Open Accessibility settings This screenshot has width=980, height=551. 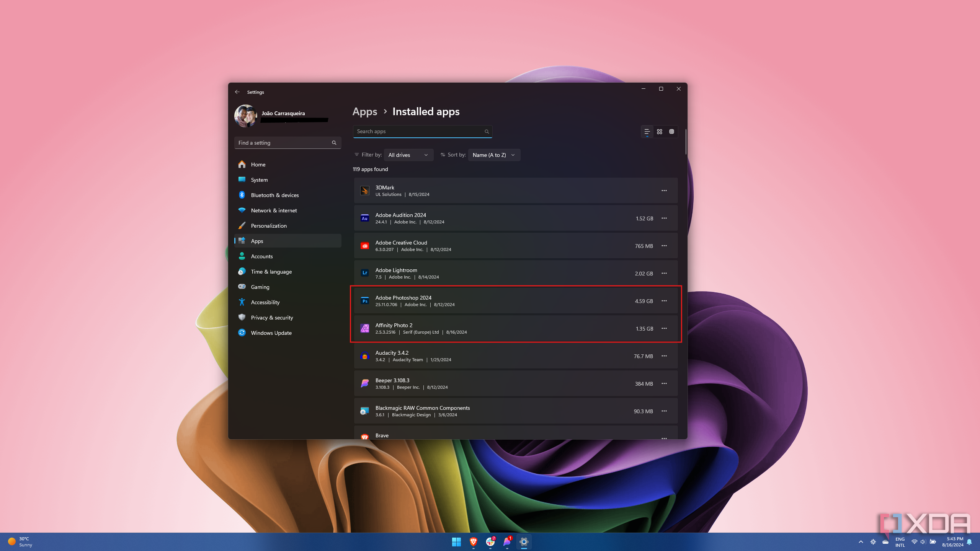point(287,302)
